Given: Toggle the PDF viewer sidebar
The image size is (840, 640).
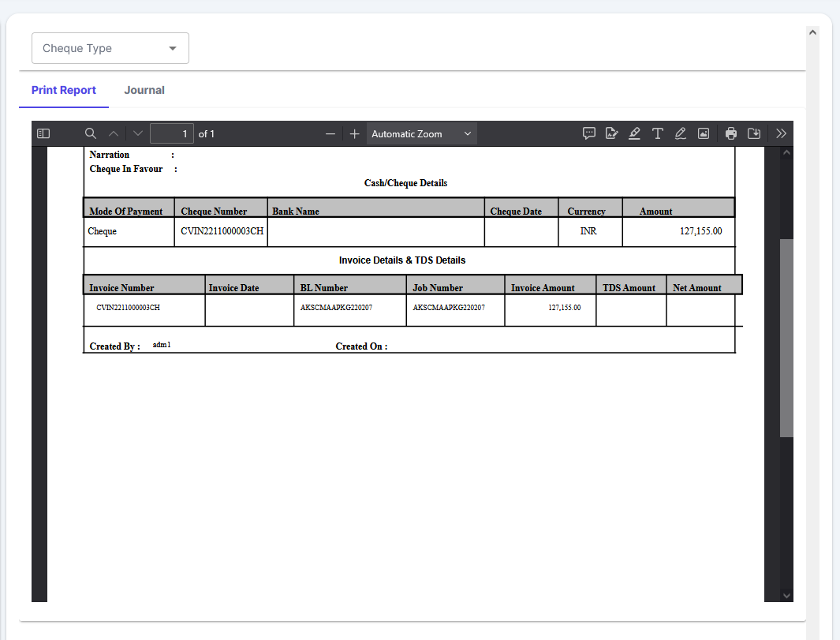Looking at the screenshot, I should pyautogui.click(x=43, y=133).
